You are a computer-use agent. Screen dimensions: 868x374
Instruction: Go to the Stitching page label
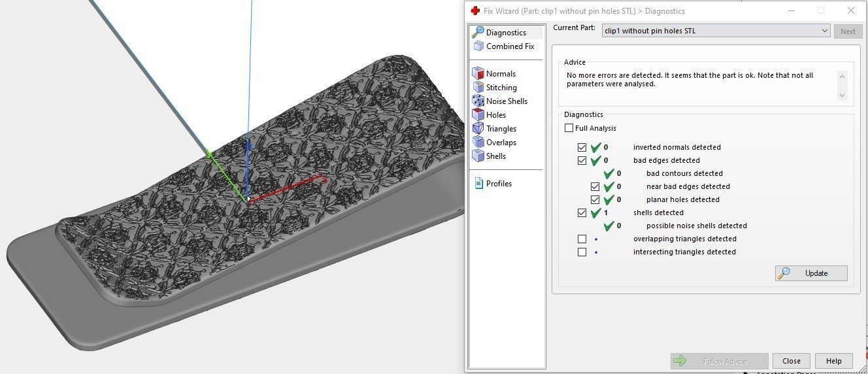(x=501, y=88)
